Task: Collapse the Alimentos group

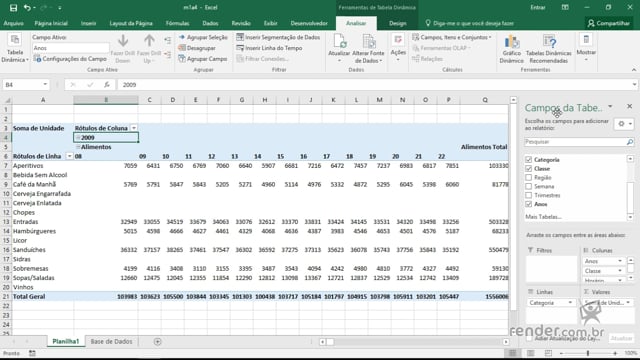Action: coord(78,147)
